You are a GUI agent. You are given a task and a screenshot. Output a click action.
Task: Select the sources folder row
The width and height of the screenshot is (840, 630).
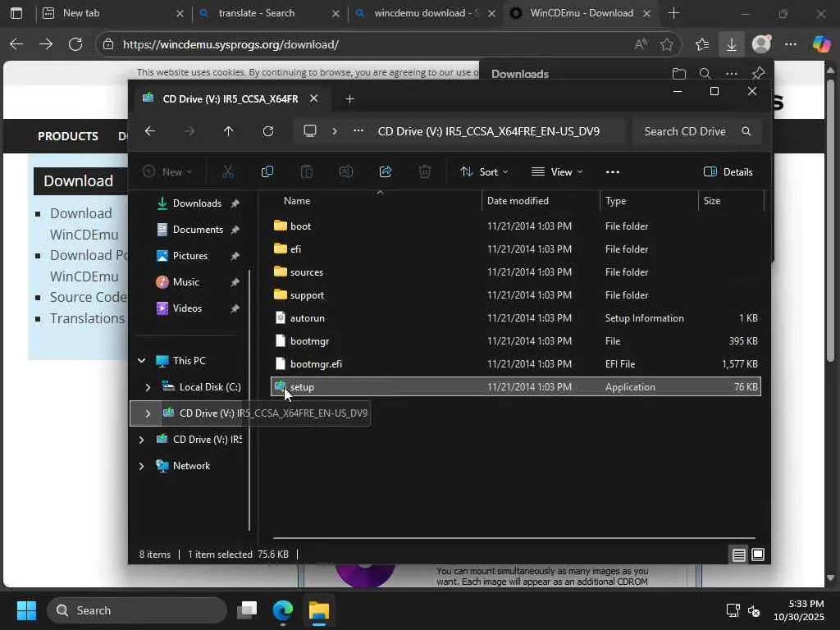(x=516, y=272)
